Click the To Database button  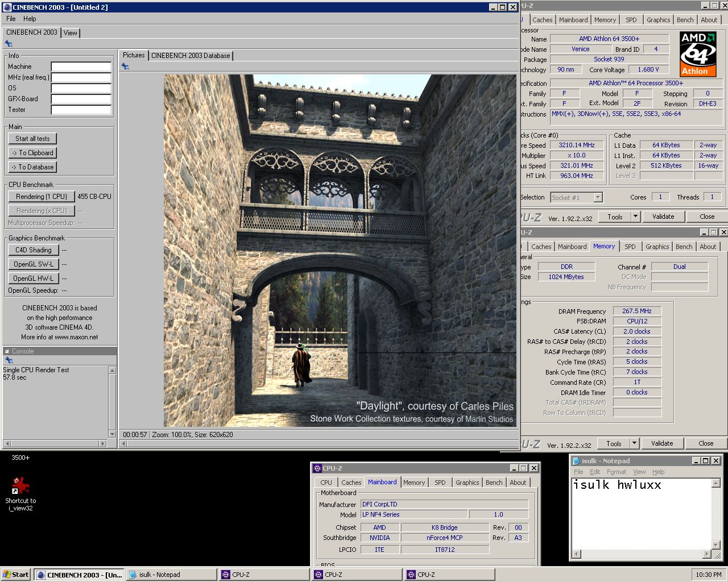pyautogui.click(x=32, y=167)
